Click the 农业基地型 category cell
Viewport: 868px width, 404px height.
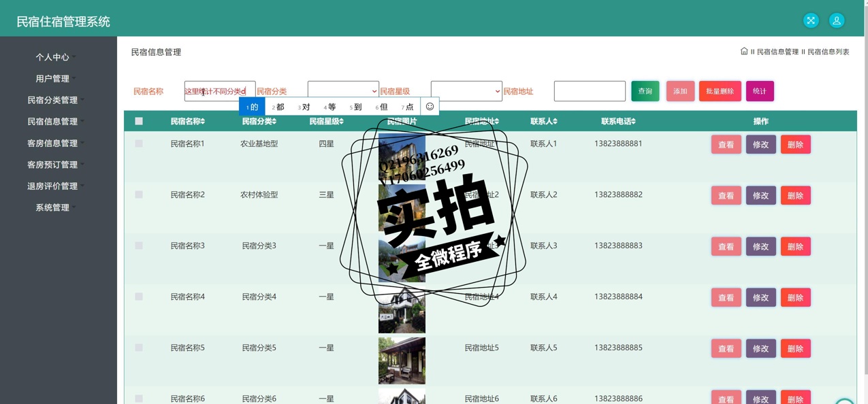coord(259,144)
